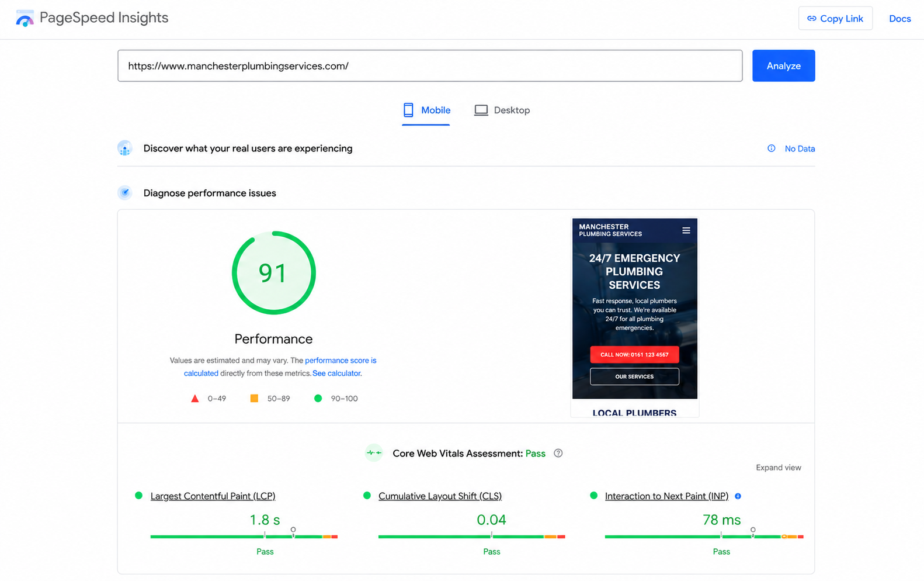Click the green circle 90–100 legend icon

[x=318, y=398]
